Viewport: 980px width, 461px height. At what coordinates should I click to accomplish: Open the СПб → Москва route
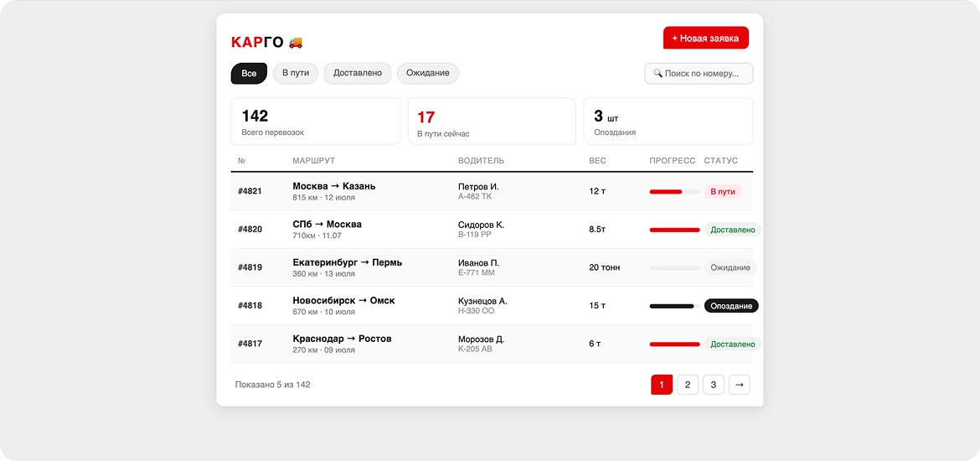(x=327, y=225)
